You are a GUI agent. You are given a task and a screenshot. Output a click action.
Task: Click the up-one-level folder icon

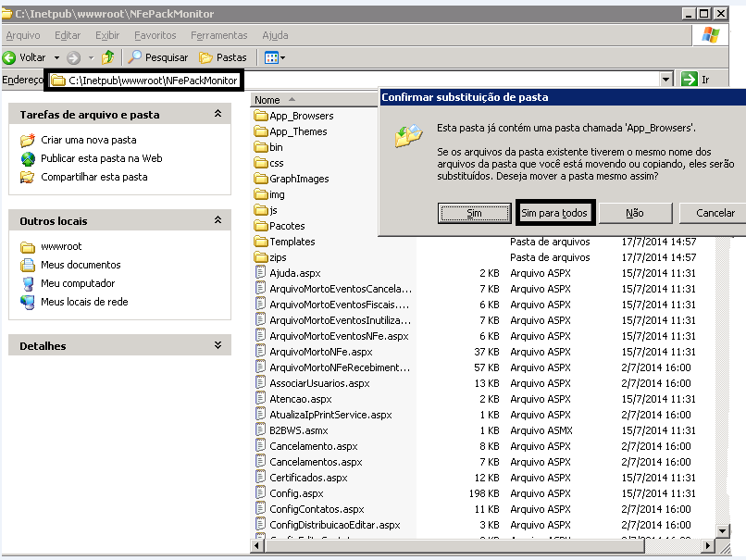107,57
